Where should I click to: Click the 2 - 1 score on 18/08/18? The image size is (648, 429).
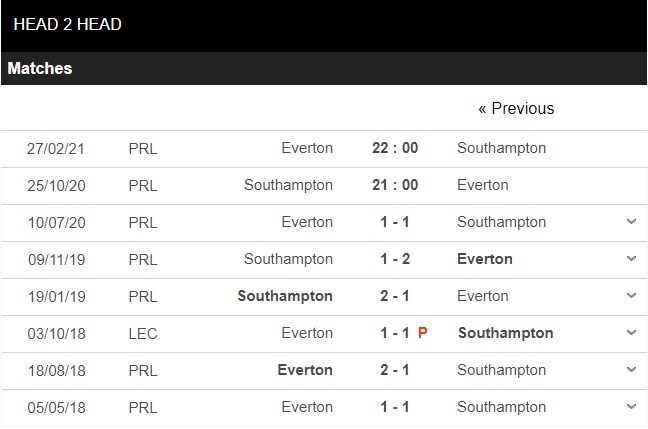point(395,370)
